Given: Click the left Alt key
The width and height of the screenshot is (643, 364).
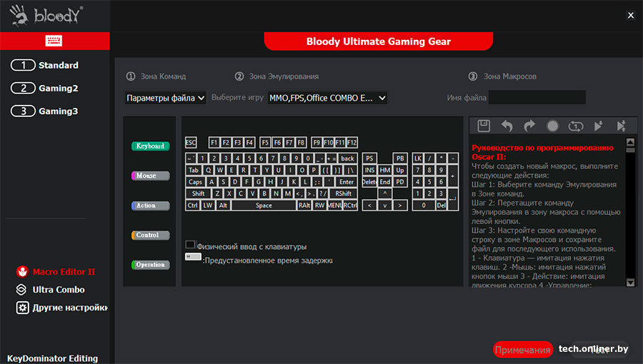Looking at the screenshot, I should 223,206.
